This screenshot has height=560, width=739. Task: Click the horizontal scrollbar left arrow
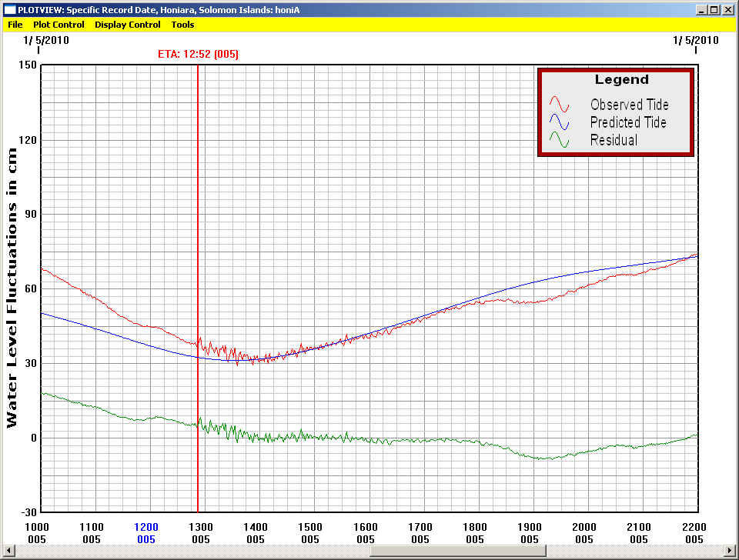[x=8, y=550]
